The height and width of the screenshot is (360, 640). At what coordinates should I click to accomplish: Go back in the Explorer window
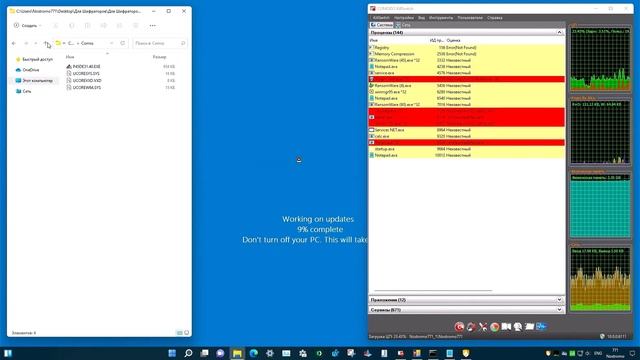click(14, 43)
